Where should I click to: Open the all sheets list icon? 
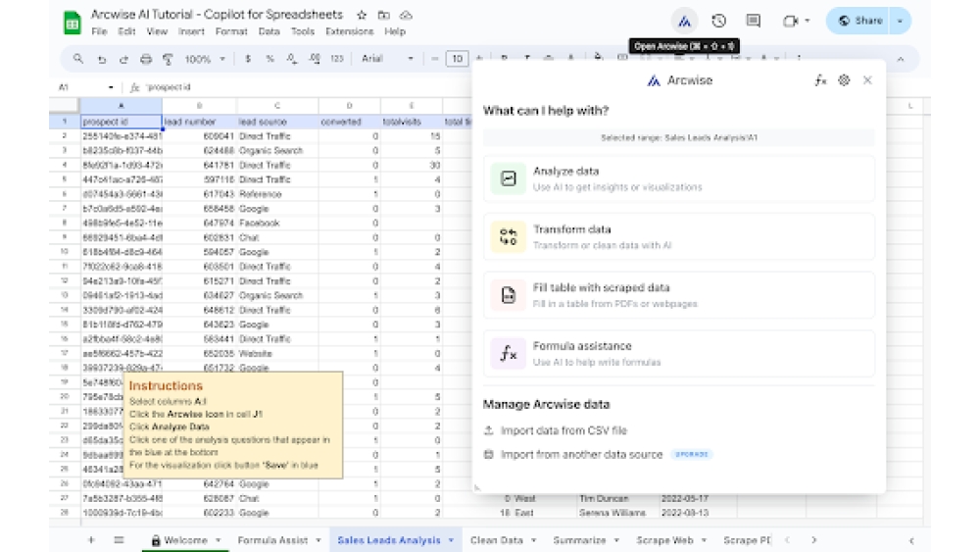pyautogui.click(x=119, y=540)
